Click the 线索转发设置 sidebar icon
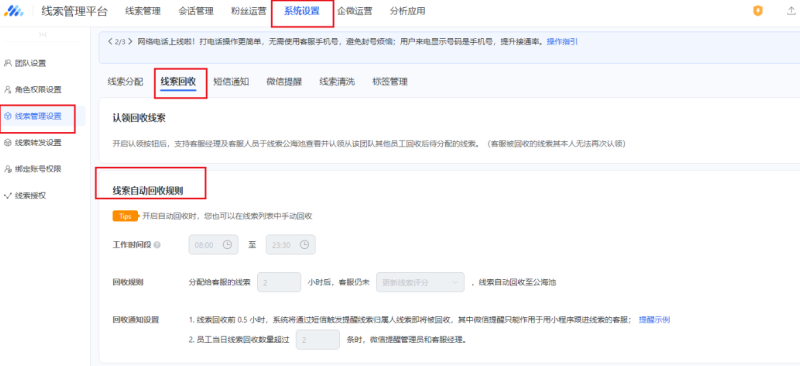800x366 pixels. 8,143
